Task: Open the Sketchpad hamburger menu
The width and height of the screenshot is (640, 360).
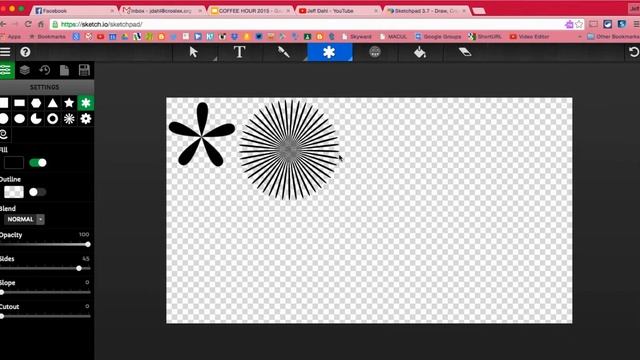Action: click(5, 52)
